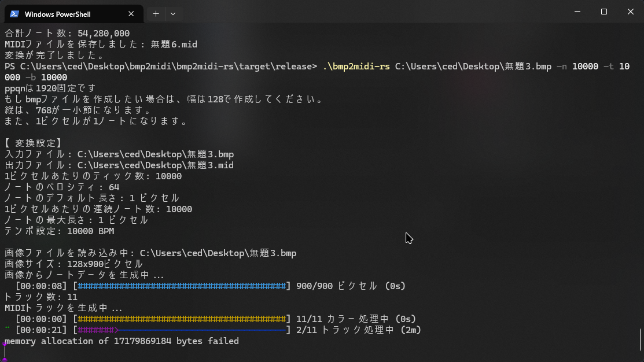Minimize the terminal window
644x362 pixels.
(x=577, y=12)
